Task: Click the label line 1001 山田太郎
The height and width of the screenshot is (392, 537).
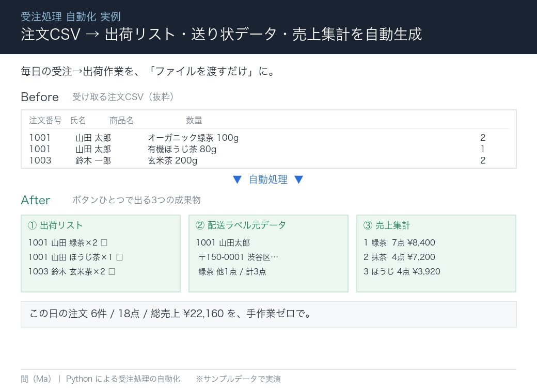Action: (x=223, y=243)
